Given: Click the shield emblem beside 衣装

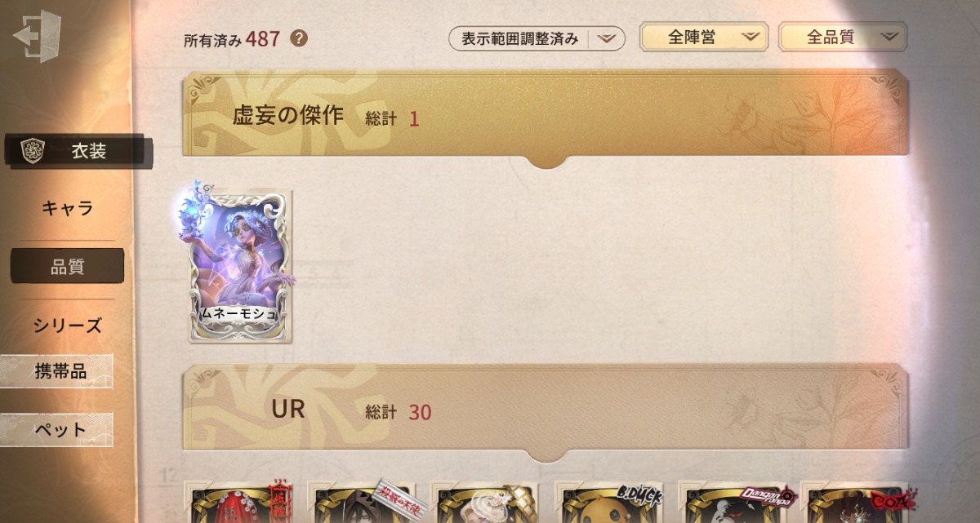Looking at the screenshot, I should click(x=31, y=152).
